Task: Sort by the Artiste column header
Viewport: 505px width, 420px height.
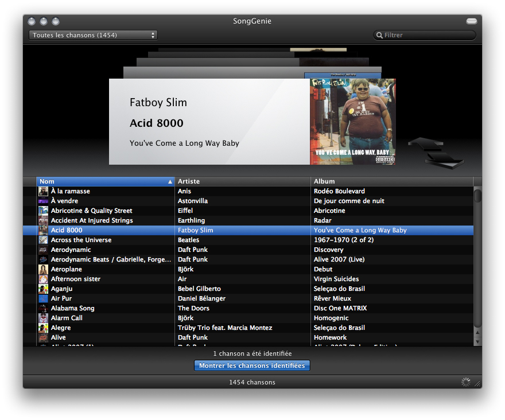Action: (x=243, y=181)
